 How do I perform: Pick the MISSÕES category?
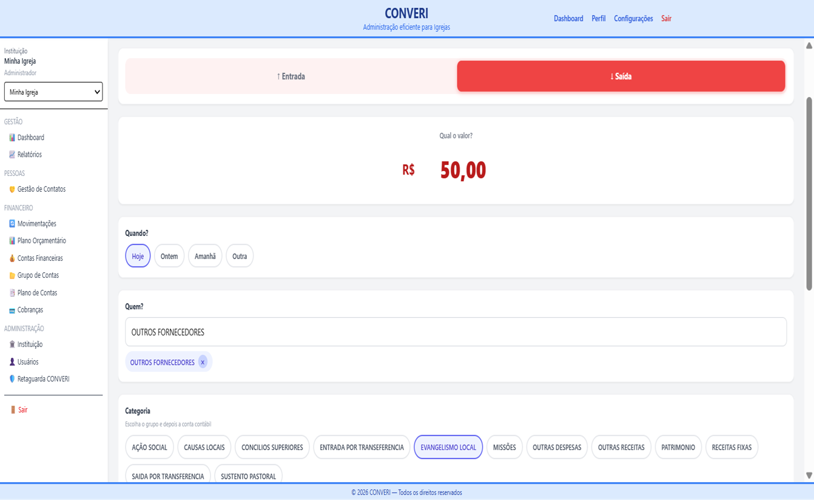pyautogui.click(x=505, y=448)
